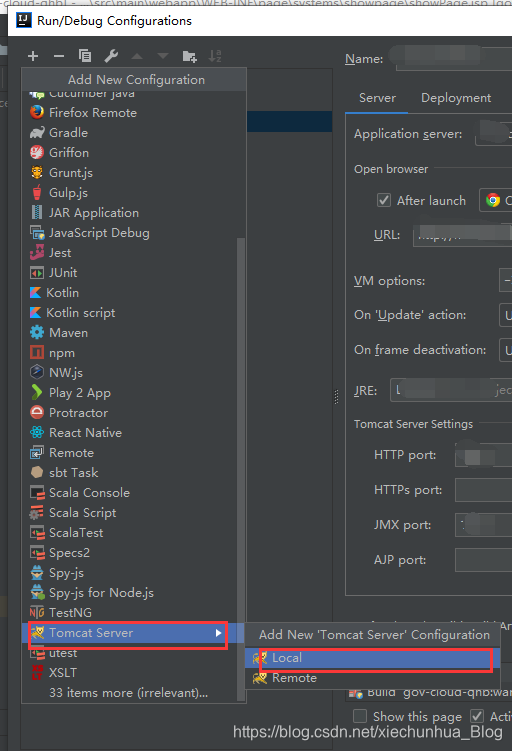512x751 pixels.
Task: Click the AJP port field
Action: click(483, 560)
